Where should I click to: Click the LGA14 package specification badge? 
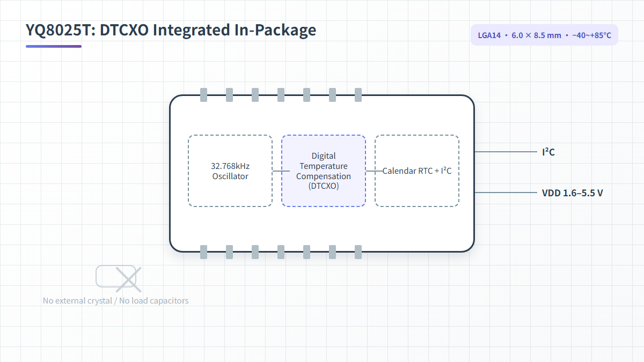(x=544, y=35)
